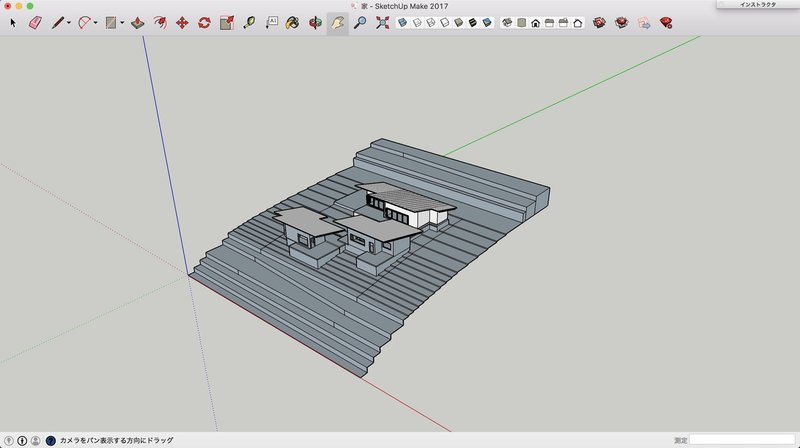This screenshot has width=800, height=448.
Task: Switch to Monochrome face style
Action: point(486,21)
